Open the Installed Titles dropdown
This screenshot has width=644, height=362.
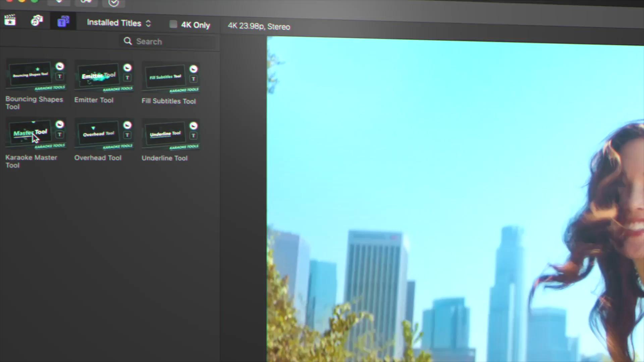click(x=119, y=23)
